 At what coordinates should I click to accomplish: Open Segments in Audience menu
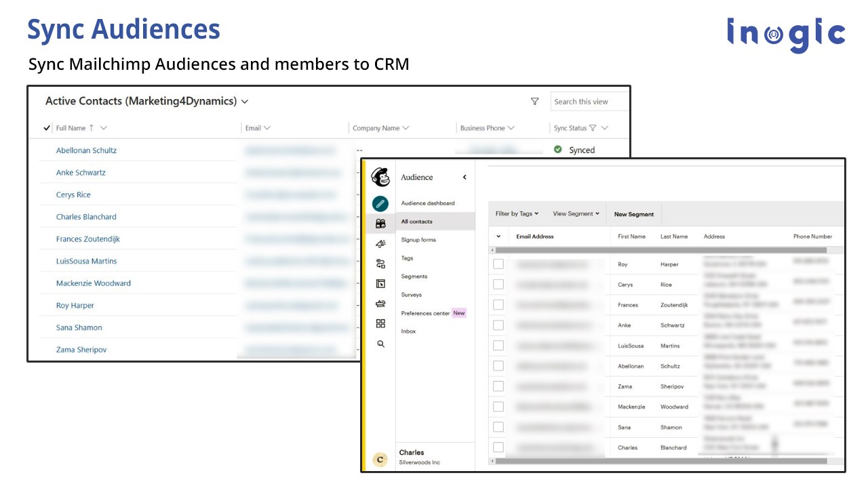click(414, 277)
